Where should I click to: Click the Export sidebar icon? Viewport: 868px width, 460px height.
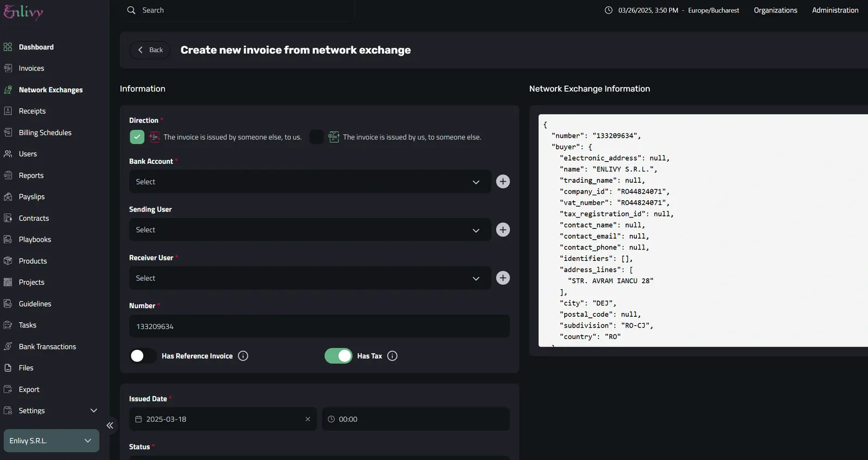click(x=8, y=389)
